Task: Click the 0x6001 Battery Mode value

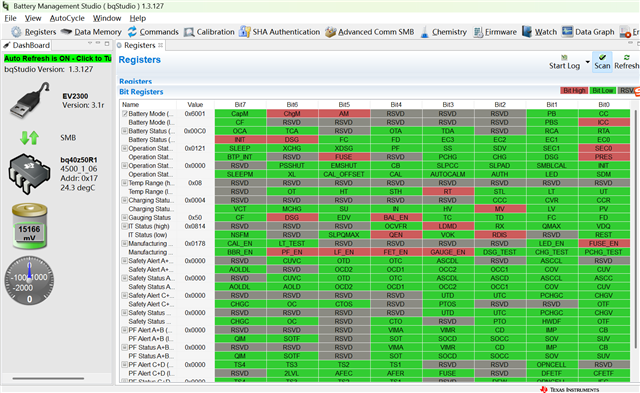Action: tap(195, 114)
